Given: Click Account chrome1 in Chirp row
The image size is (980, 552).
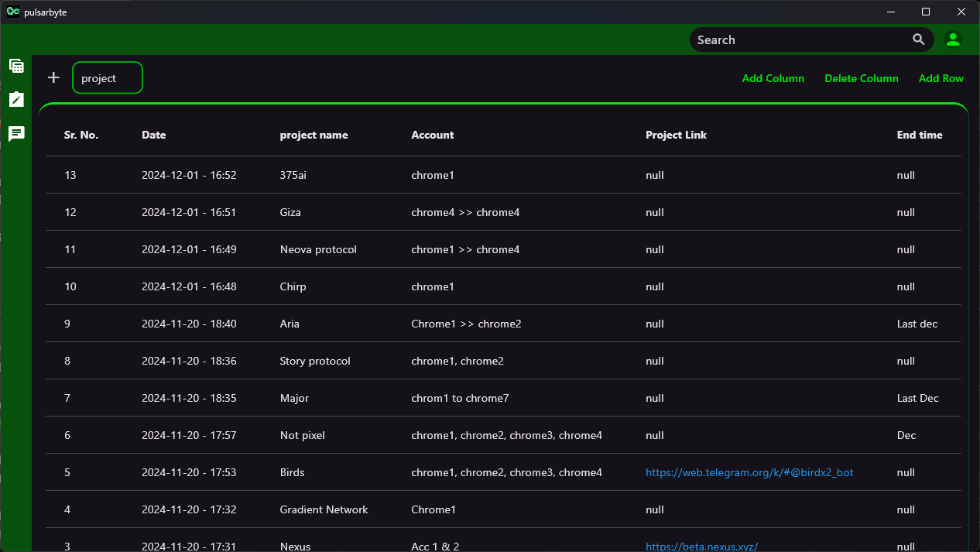Looking at the screenshot, I should (433, 286).
